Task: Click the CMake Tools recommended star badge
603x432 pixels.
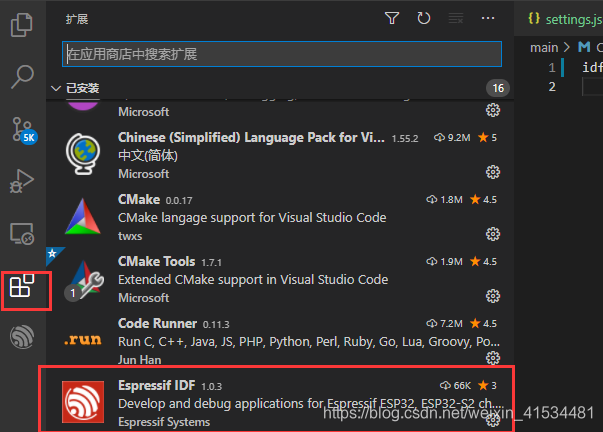Action: pyautogui.click(x=53, y=254)
